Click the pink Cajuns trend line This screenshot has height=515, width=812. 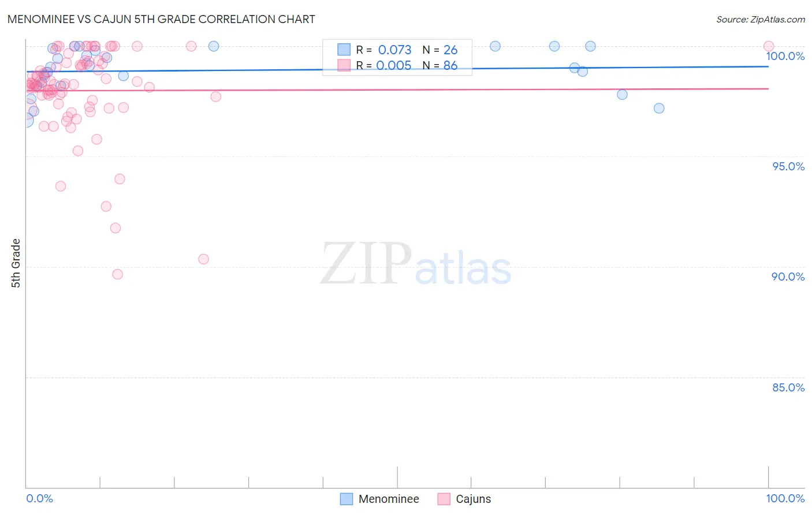pos(397,89)
